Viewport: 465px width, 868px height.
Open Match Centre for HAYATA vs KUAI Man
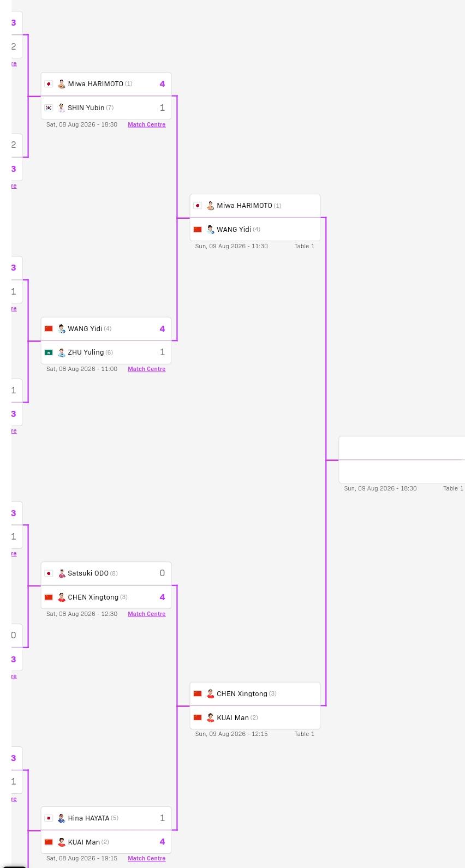pos(146,858)
